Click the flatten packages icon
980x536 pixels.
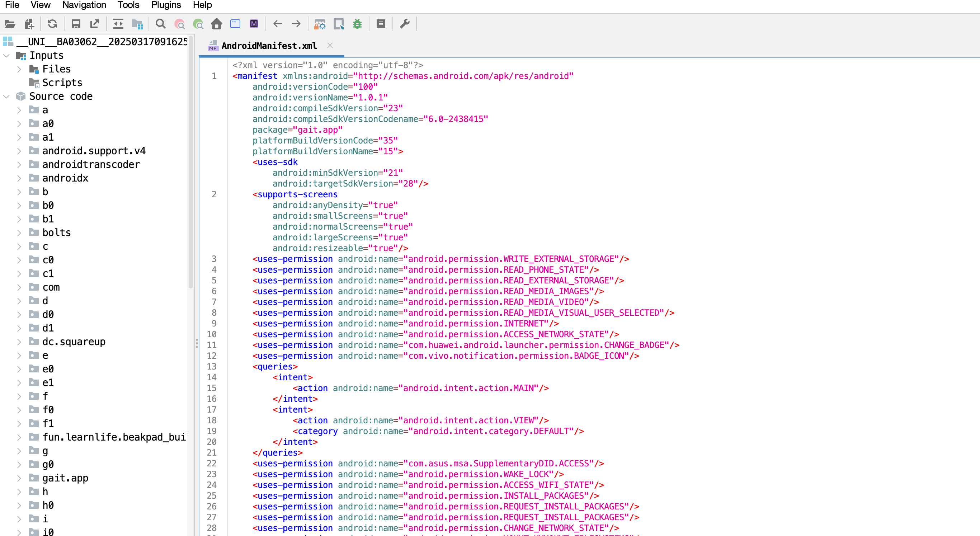[137, 24]
